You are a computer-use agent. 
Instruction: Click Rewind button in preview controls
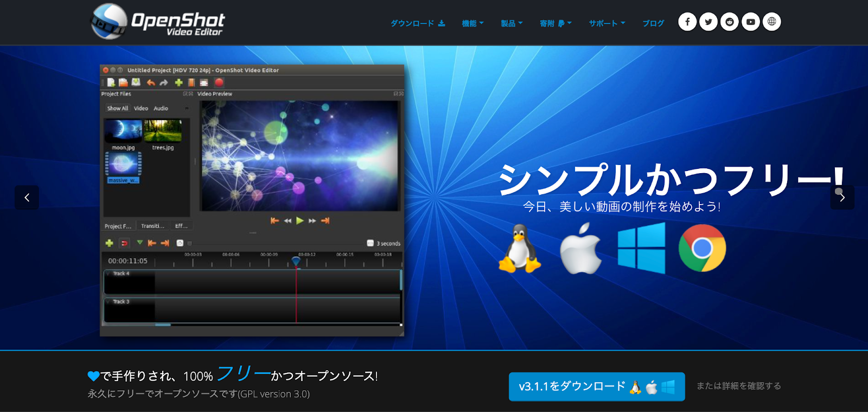point(288,220)
